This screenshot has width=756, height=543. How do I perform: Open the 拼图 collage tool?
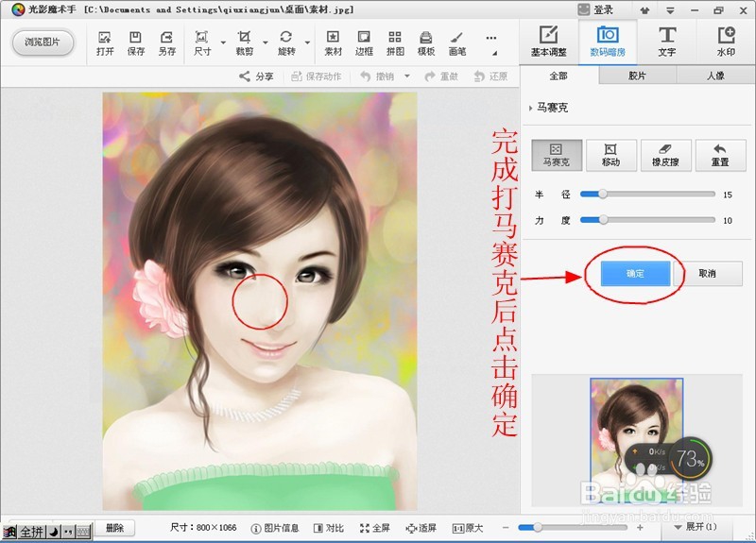click(x=395, y=43)
